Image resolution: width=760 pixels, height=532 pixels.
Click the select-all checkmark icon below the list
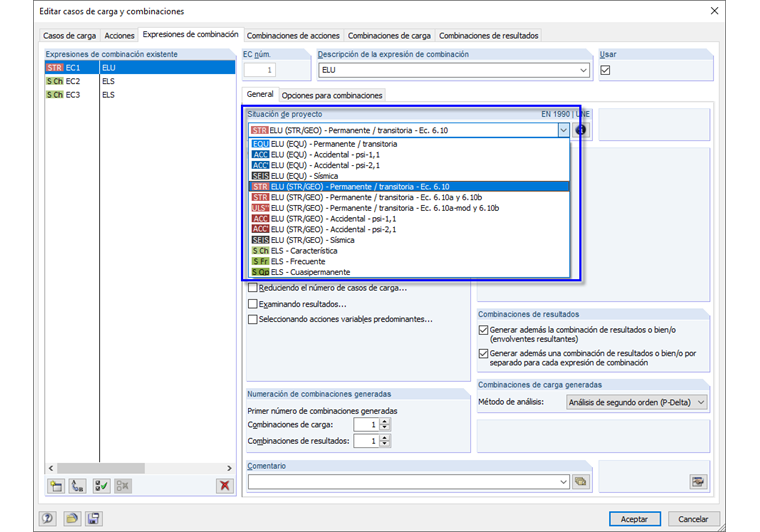pos(101,486)
